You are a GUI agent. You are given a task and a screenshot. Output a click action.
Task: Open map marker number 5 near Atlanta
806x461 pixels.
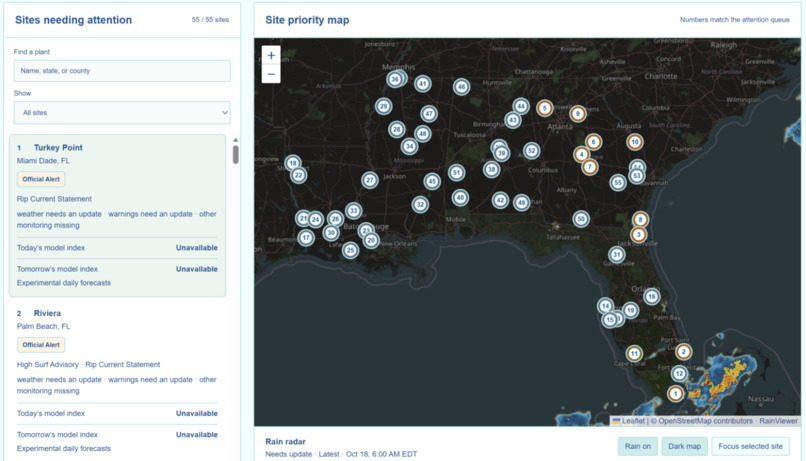(x=544, y=108)
